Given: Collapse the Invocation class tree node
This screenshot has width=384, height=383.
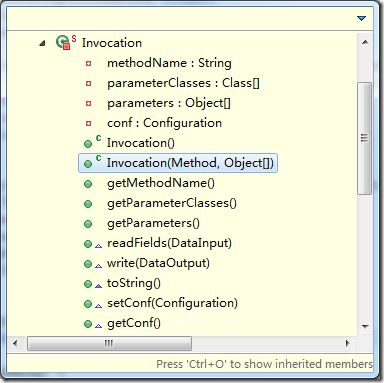Looking at the screenshot, I should click(x=42, y=43).
